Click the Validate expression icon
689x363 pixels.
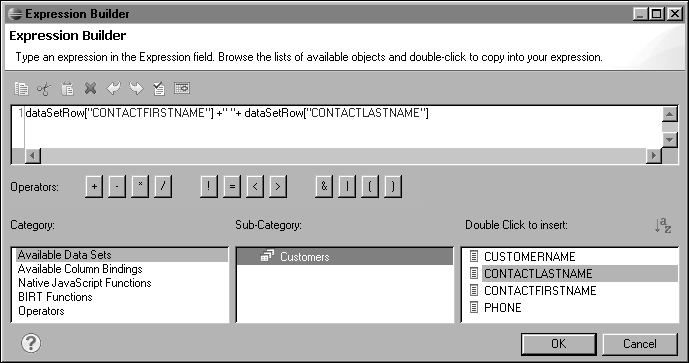pyautogui.click(x=159, y=89)
